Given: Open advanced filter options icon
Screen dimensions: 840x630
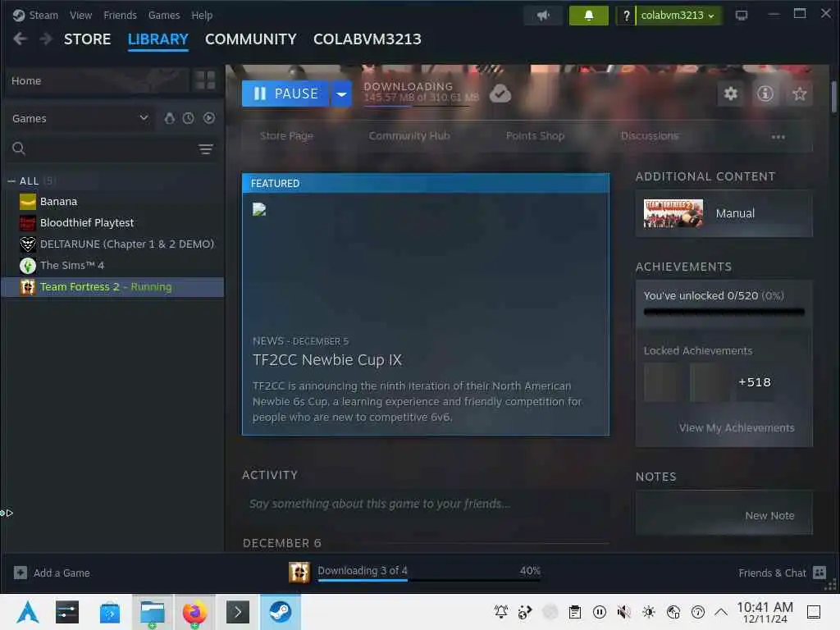Looking at the screenshot, I should click(206, 149).
